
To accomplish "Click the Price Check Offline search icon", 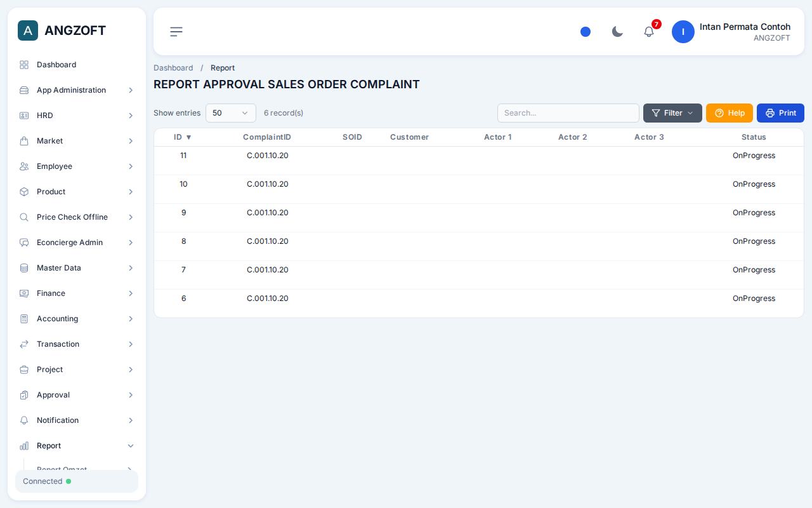I will pyautogui.click(x=24, y=217).
